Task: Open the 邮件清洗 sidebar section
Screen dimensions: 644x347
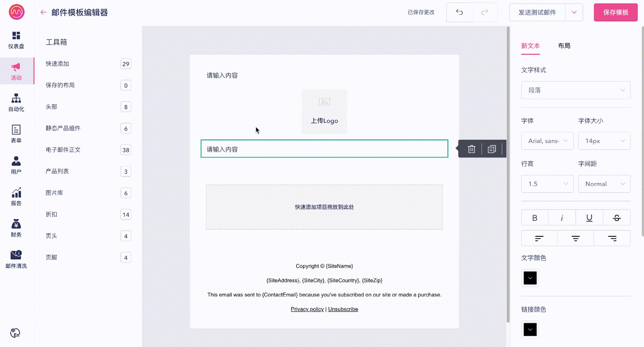Action: click(16, 259)
